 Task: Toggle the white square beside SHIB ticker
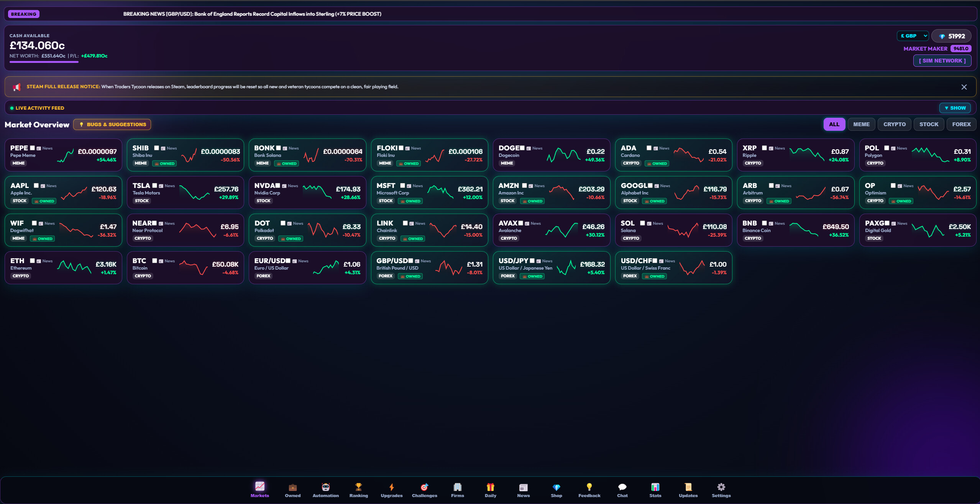coord(156,148)
